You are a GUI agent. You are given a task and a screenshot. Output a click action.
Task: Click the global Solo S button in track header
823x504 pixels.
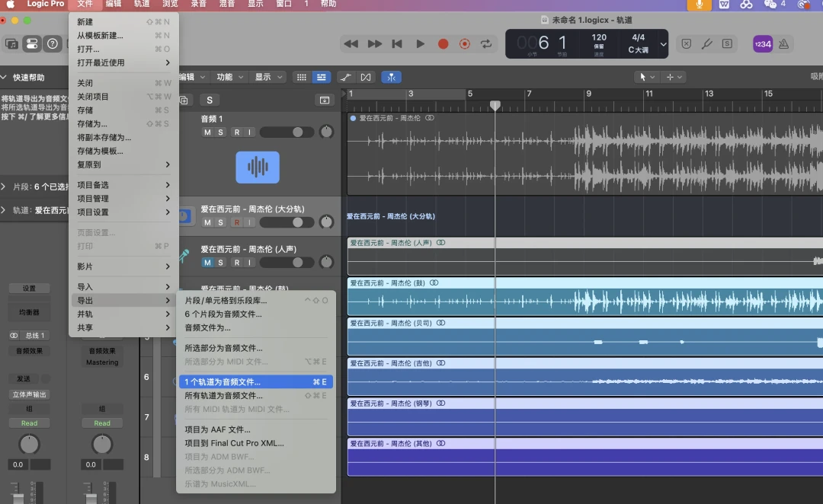click(210, 100)
